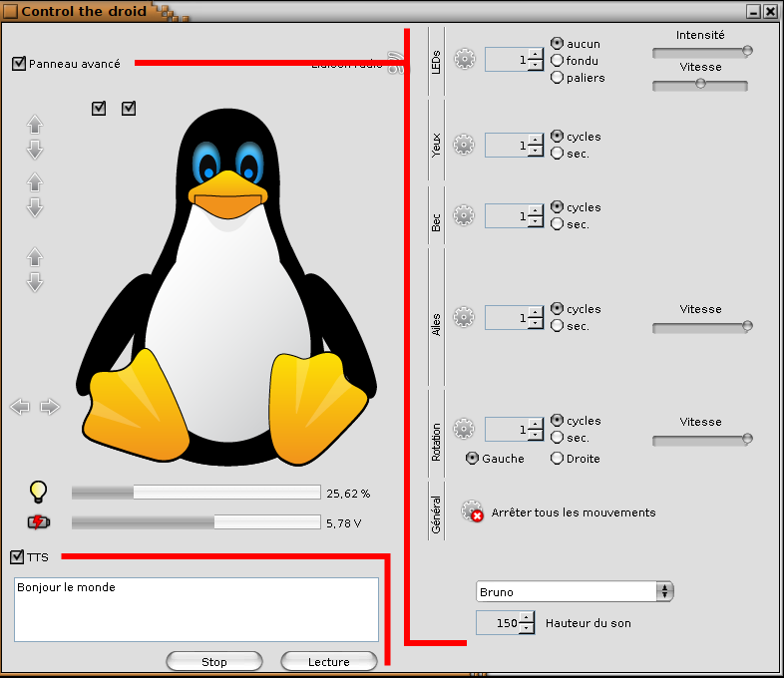Select the fondu LED radio option
This screenshot has height=678, width=784.
coord(557,61)
